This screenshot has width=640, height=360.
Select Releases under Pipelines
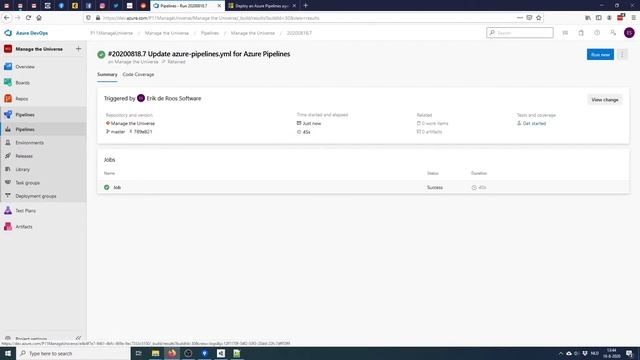[24, 156]
